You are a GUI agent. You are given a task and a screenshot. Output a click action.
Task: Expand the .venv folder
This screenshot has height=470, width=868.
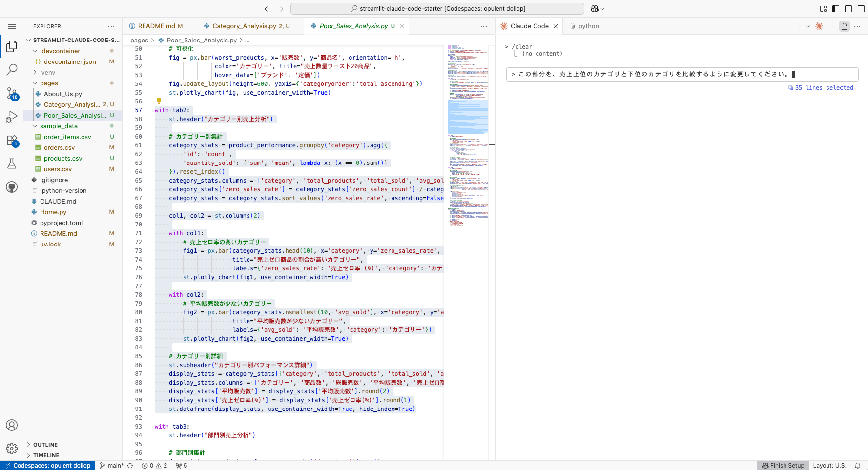coord(47,73)
